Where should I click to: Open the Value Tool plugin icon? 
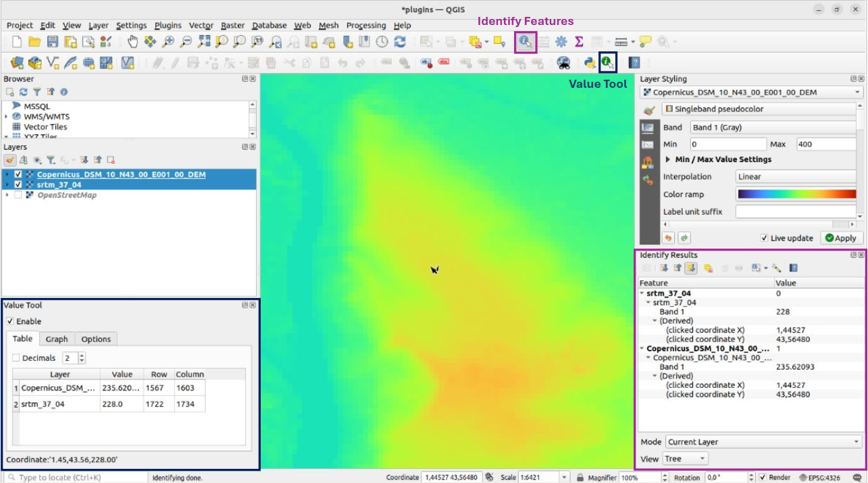[x=608, y=63]
